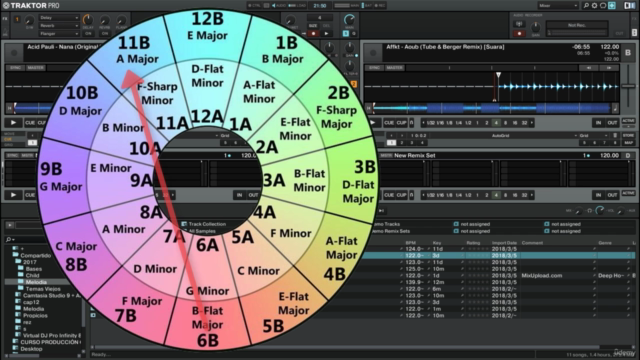
Task: Toggle Deck D loop ACTIVE button
Action: click(x=628, y=194)
